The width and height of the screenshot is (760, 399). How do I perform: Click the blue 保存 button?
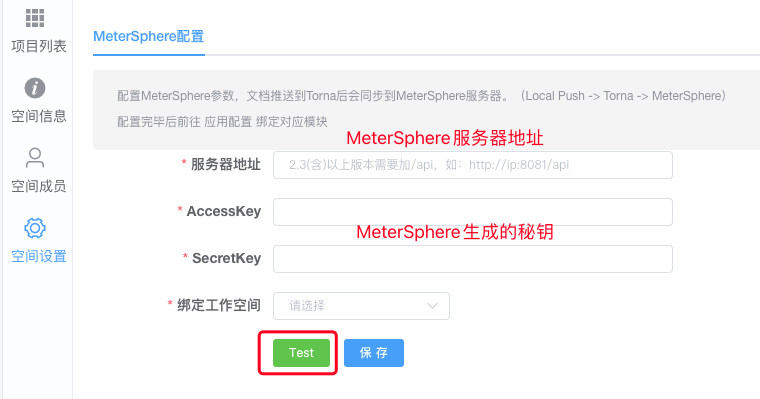(x=374, y=353)
